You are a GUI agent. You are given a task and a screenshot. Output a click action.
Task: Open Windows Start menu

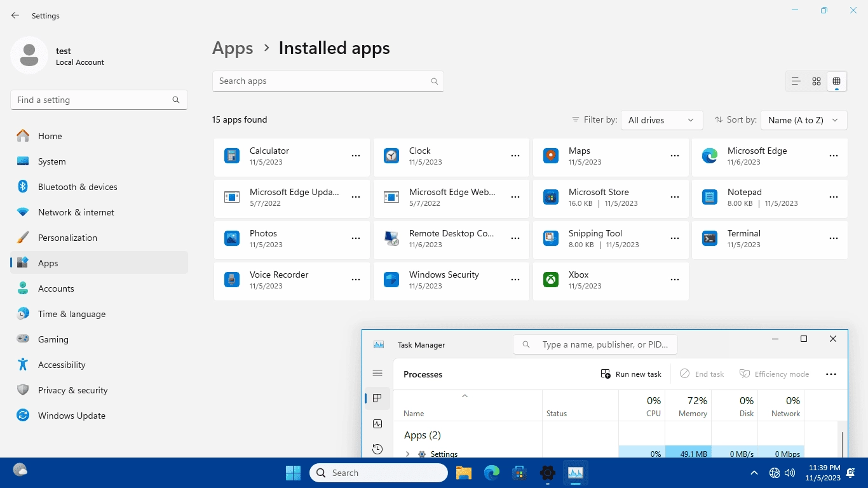coord(293,473)
